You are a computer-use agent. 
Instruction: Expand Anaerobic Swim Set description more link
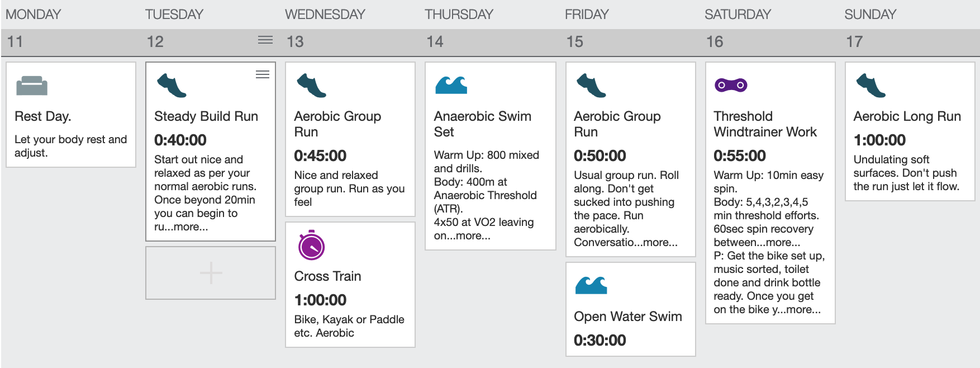(x=473, y=235)
